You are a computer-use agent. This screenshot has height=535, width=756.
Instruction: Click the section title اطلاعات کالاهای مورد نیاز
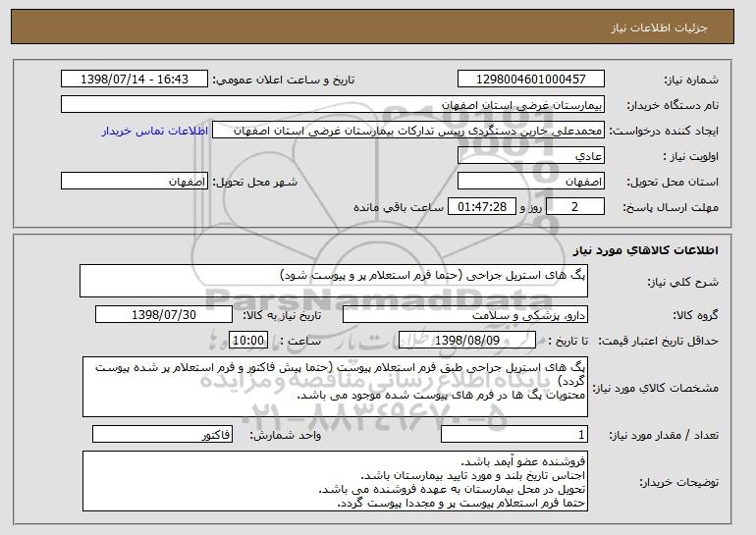click(x=646, y=250)
